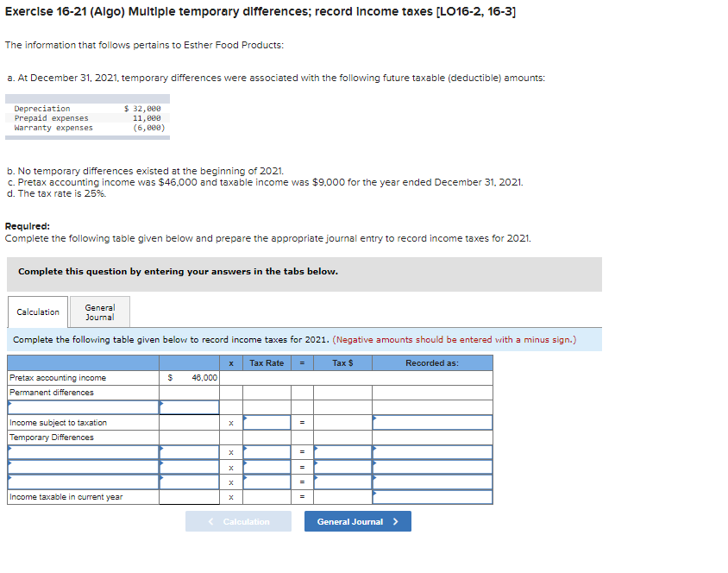Select the Calculation tab
This screenshot has height=573, width=728.
point(37,312)
